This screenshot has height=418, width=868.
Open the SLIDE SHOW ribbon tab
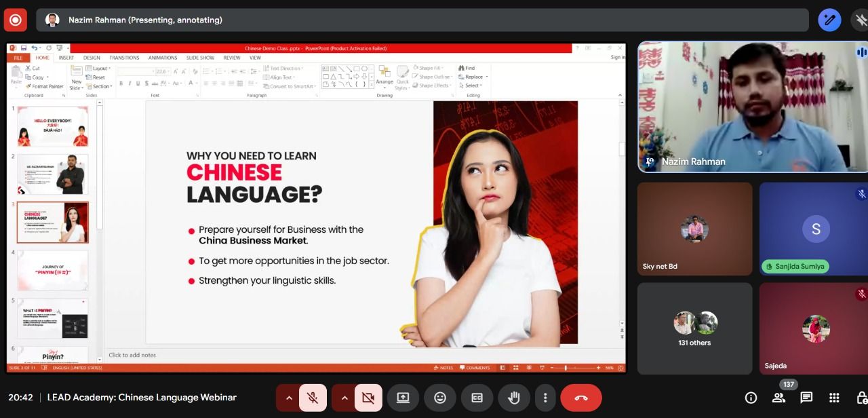pos(200,58)
